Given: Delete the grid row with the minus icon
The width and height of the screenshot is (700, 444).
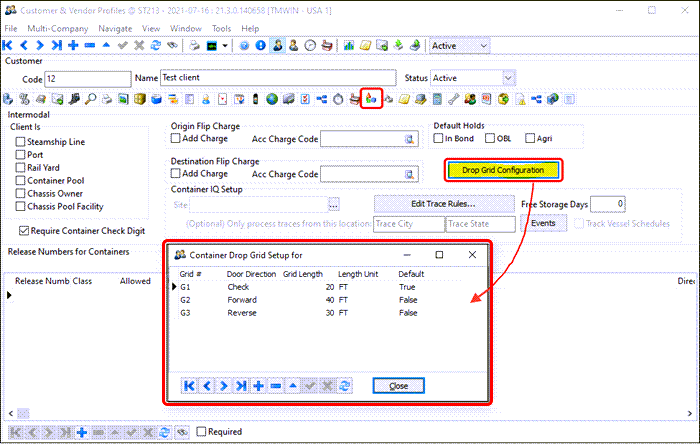Looking at the screenshot, I should click(274, 386).
